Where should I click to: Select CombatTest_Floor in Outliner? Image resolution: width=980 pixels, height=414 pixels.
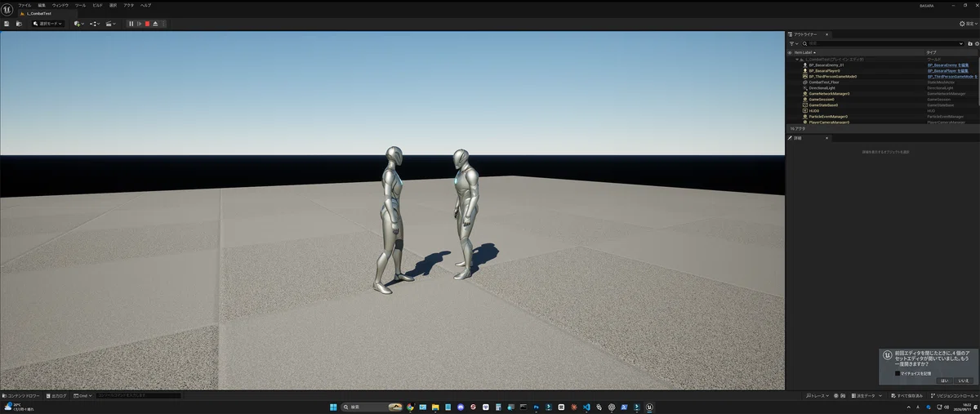[824, 82]
